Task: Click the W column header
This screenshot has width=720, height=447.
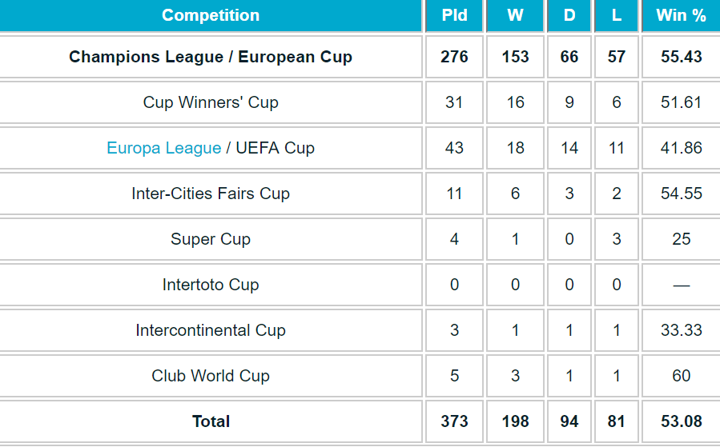Action: pos(515,15)
